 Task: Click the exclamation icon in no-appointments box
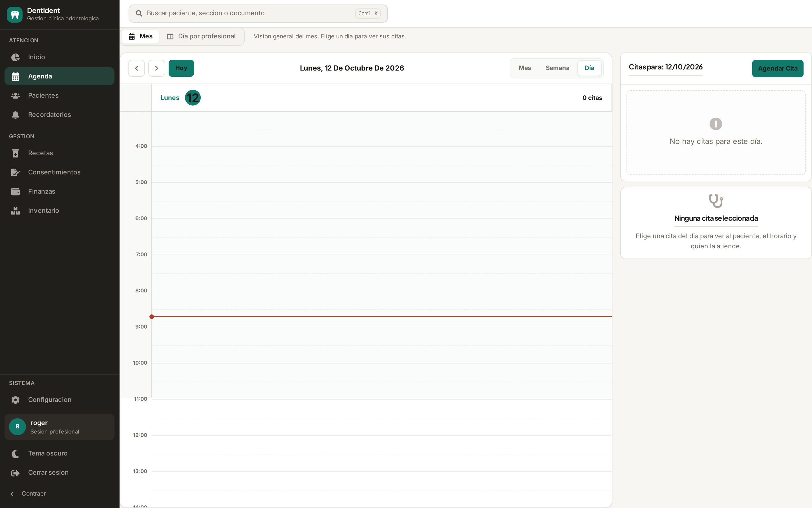(x=716, y=124)
